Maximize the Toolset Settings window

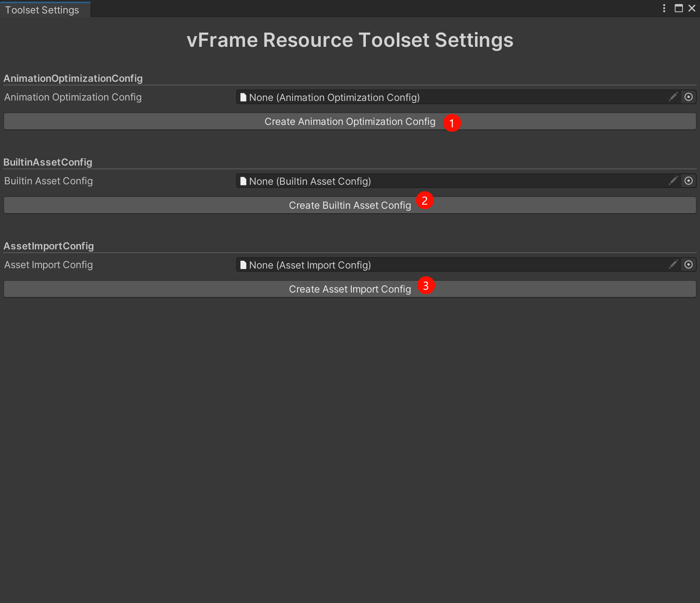point(678,8)
